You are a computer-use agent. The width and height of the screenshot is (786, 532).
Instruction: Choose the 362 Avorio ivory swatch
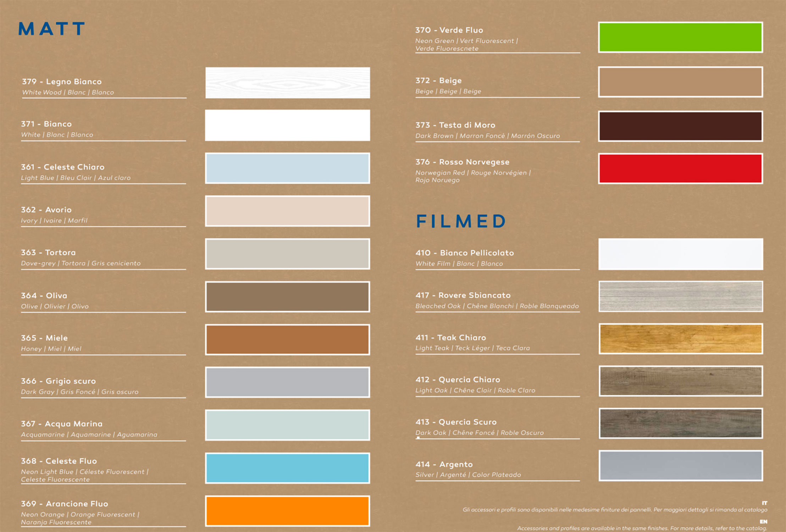click(288, 211)
